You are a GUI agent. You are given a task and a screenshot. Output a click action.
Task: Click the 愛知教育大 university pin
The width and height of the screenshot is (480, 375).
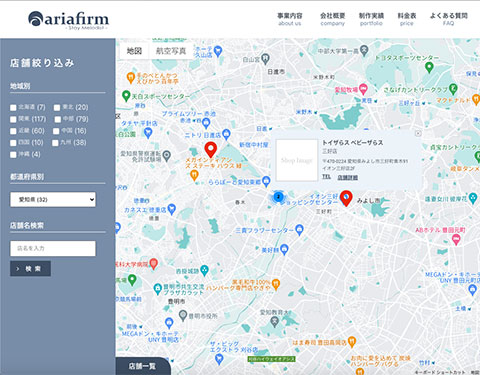(x=274, y=322)
